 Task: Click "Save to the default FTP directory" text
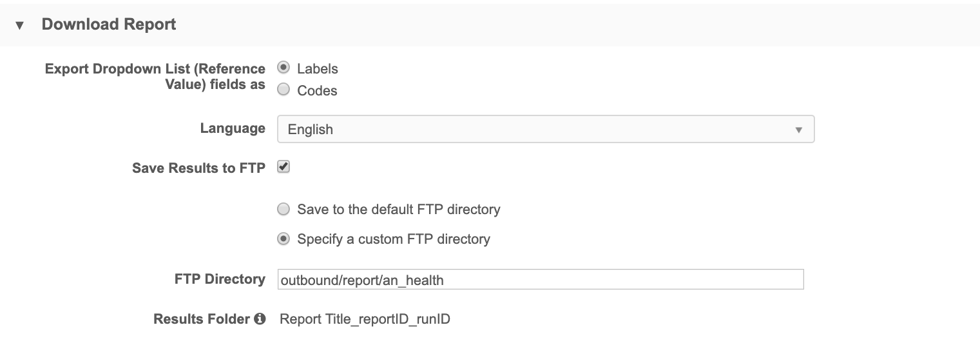tap(398, 210)
